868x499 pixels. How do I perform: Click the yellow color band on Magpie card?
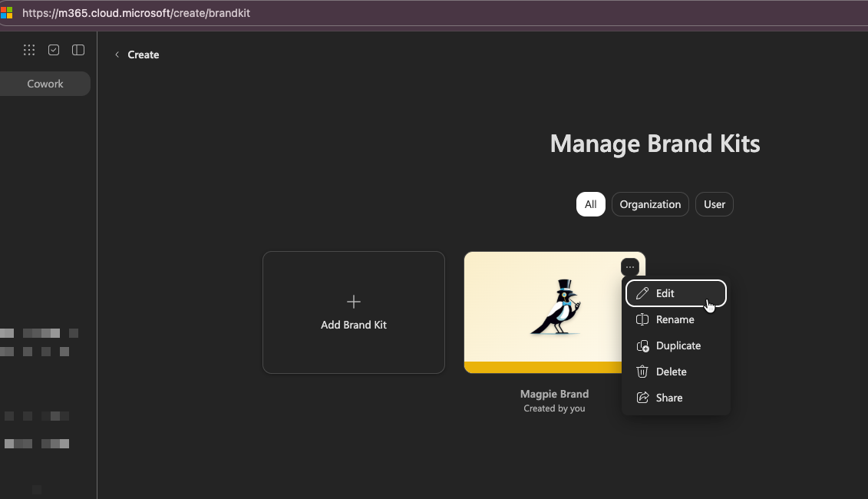click(x=543, y=367)
